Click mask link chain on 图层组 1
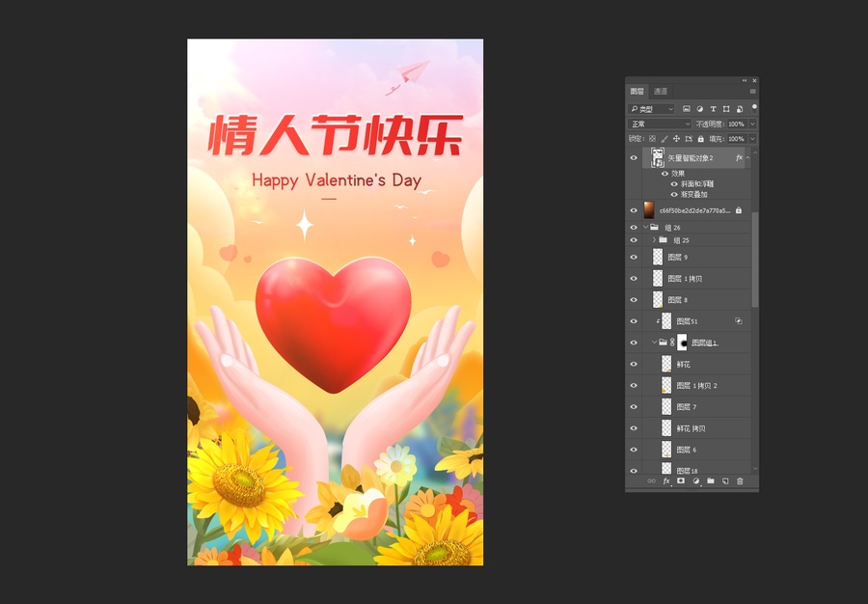The image size is (868, 604). (x=672, y=343)
